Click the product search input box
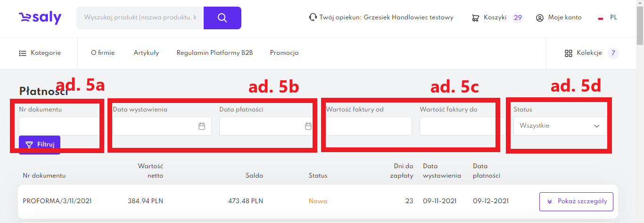This screenshot has width=644, height=223. click(x=140, y=18)
